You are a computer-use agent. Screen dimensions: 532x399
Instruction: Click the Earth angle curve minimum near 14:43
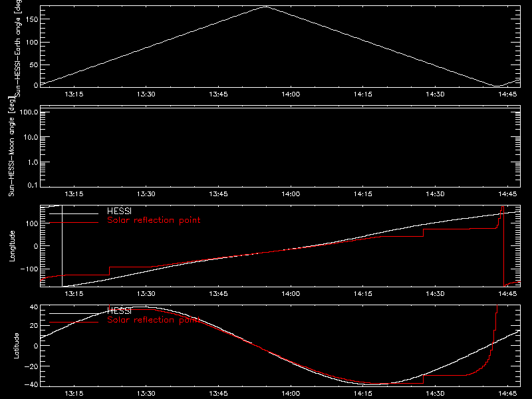coord(496,86)
